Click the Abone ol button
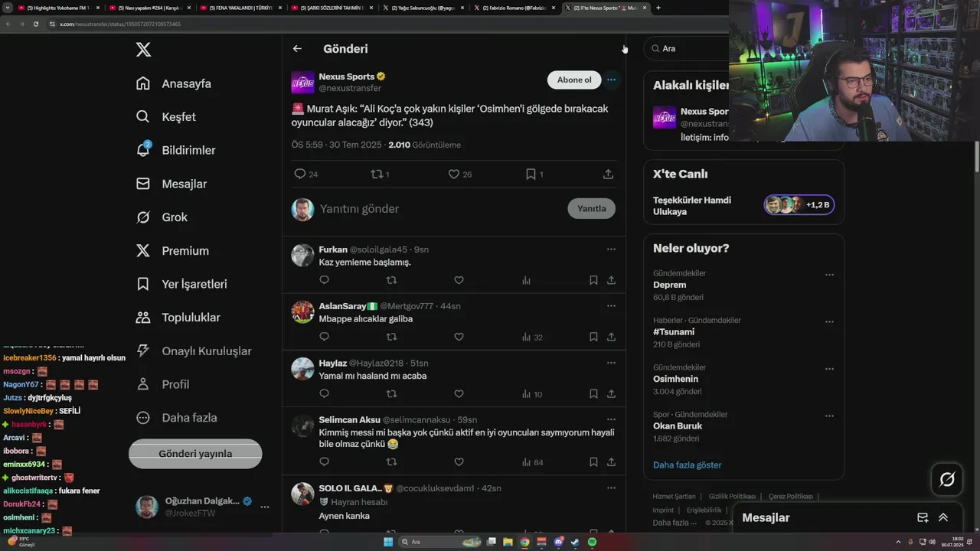980x551 pixels. 574,80
